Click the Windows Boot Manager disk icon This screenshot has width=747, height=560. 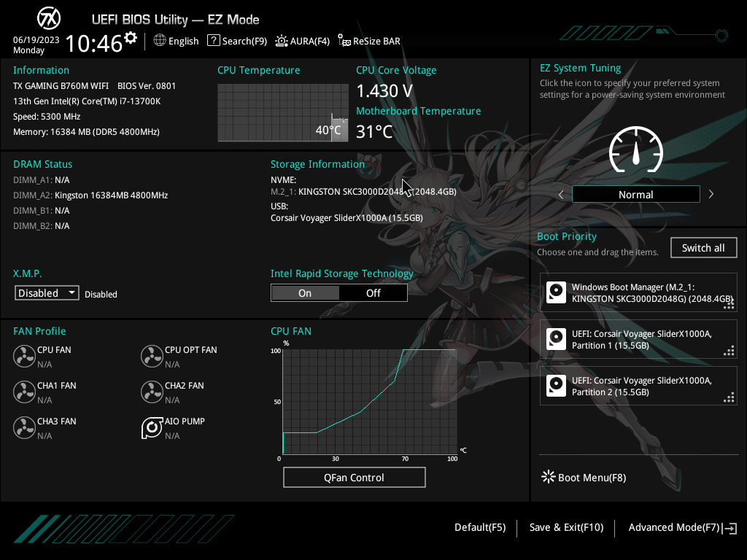point(557,292)
